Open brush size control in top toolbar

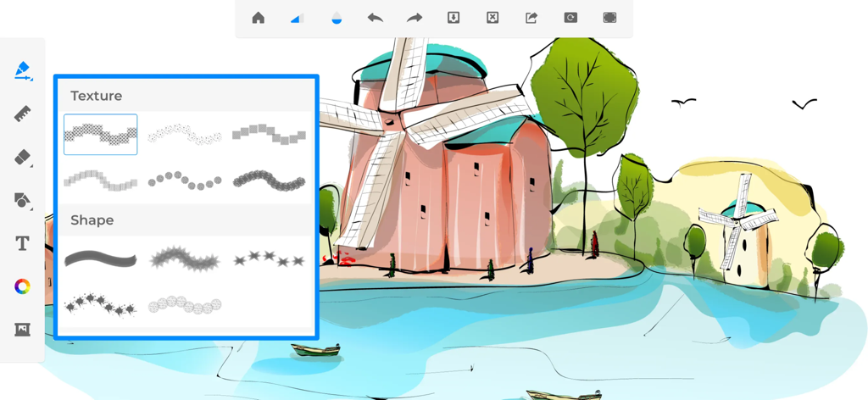pos(297,19)
